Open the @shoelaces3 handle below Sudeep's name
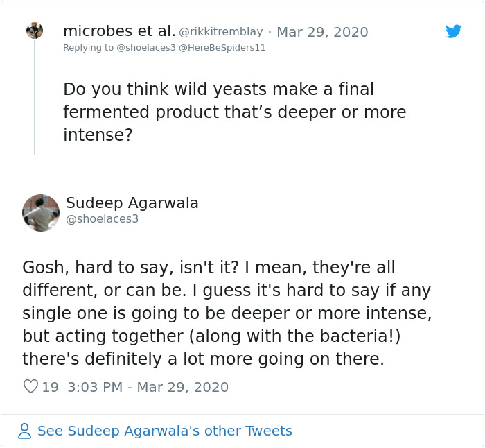485x448 pixels. click(103, 218)
